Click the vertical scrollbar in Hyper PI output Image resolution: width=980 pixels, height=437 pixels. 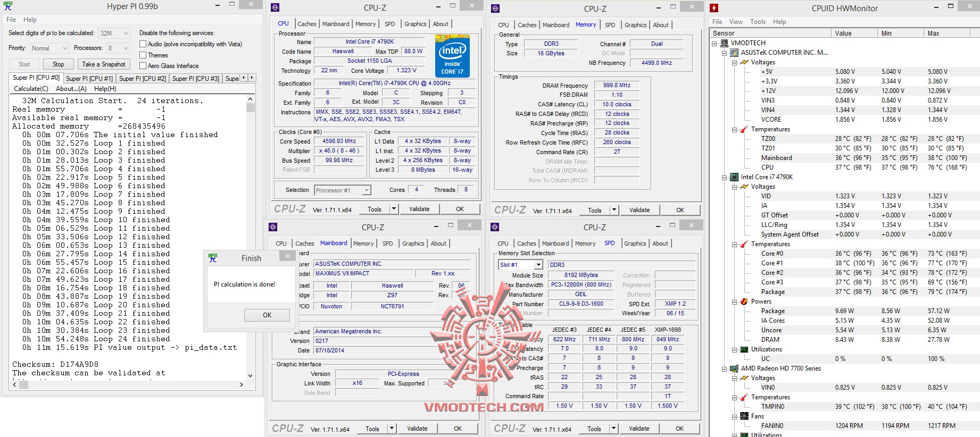click(251, 237)
